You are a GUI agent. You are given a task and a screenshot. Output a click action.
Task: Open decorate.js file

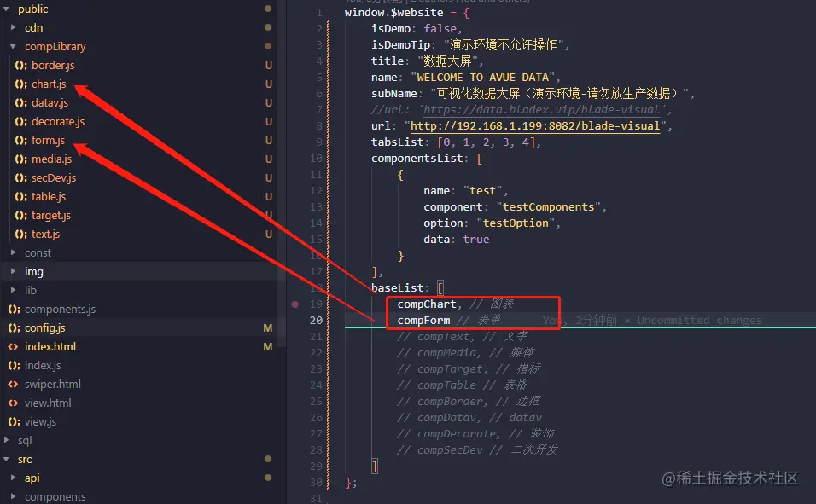pos(58,121)
